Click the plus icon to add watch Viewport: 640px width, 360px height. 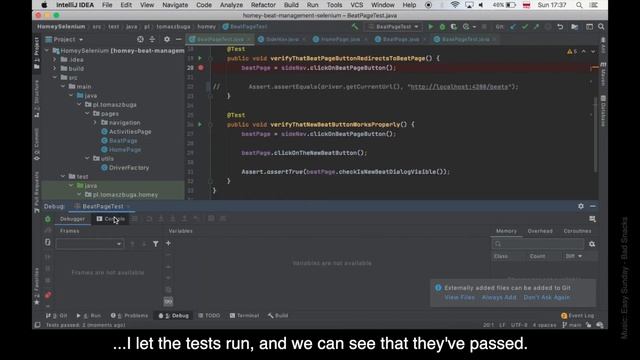168,243
